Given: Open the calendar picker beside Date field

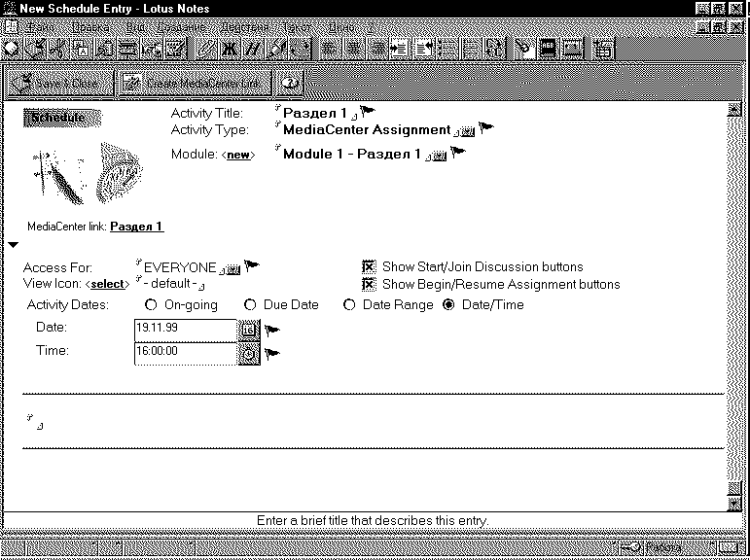Looking at the screenshot, I should click(249, 331).
